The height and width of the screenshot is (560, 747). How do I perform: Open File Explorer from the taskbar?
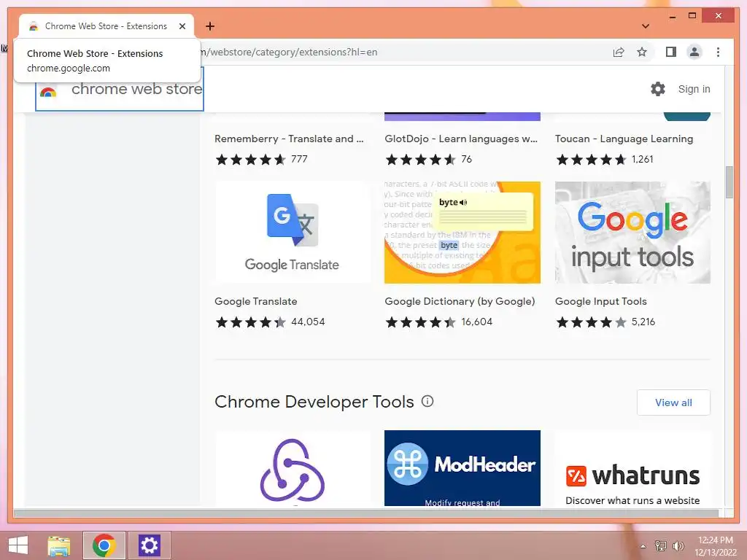(59, 545)
